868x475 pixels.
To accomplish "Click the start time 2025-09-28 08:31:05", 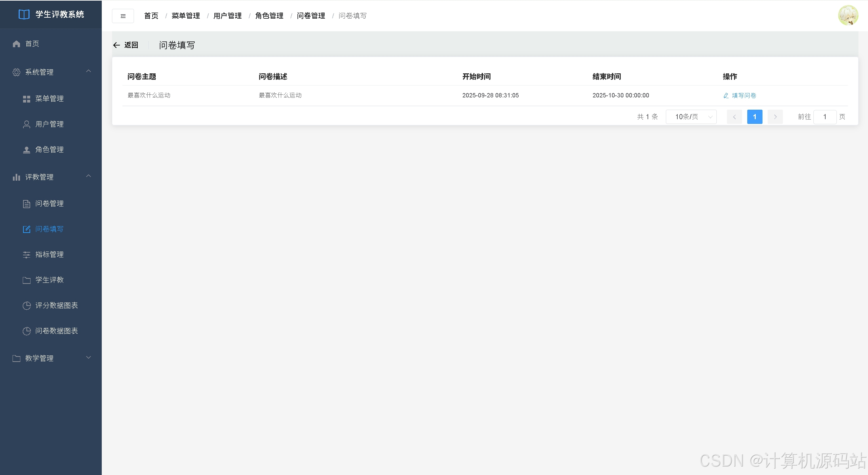I will [x=490, y=95].
